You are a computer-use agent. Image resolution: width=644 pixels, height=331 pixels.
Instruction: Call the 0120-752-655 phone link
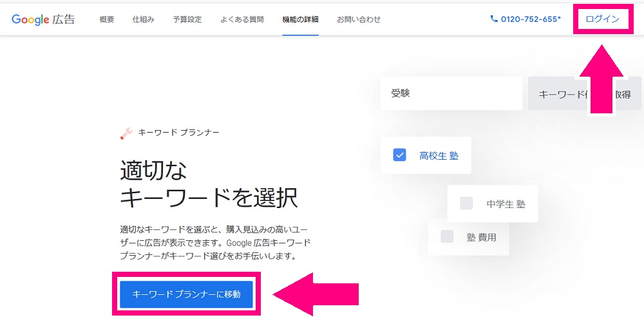pyautogui.click(x=526, y=19)
